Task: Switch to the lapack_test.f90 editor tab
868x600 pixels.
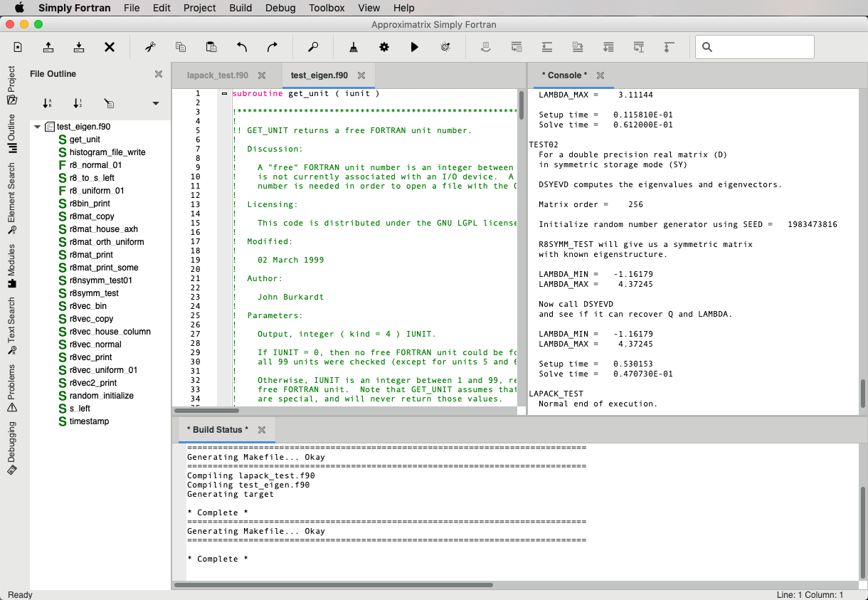Action: click(x=218, y=75)
